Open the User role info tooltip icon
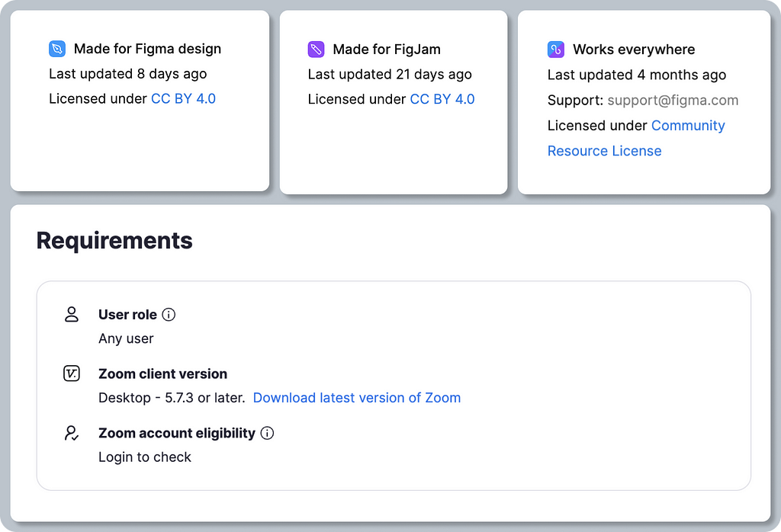781x532 pixels. [169, 315]
